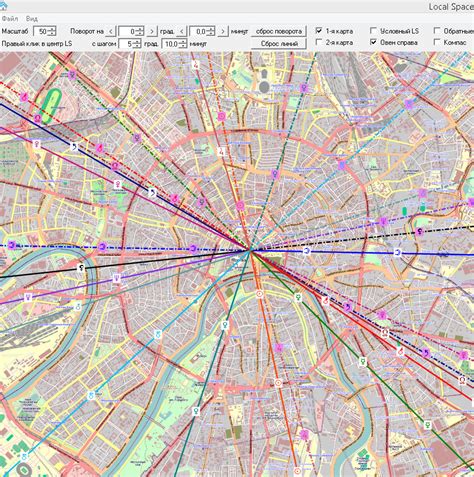Click the degrees rotate-right arrow button
The height and width of the screenshot is (477, 474).
tap(152, 31)
